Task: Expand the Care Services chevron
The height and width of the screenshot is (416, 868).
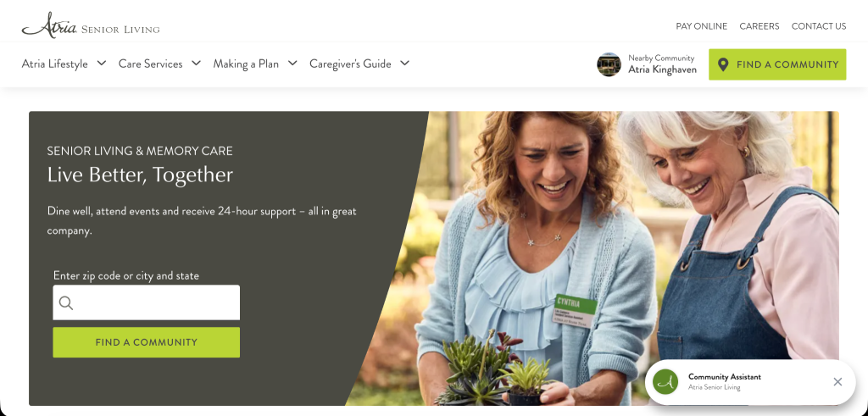Action: [x=196, y=63]
